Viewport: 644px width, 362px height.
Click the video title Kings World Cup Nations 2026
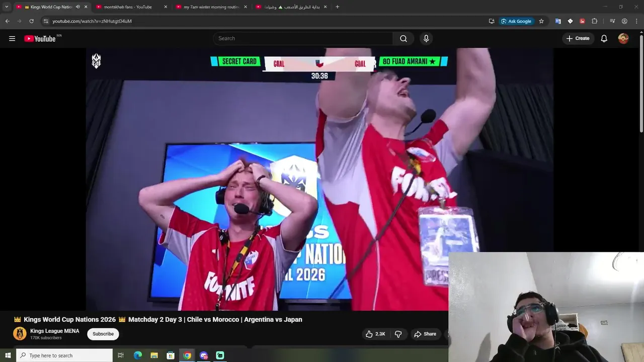tap(158, 320)
